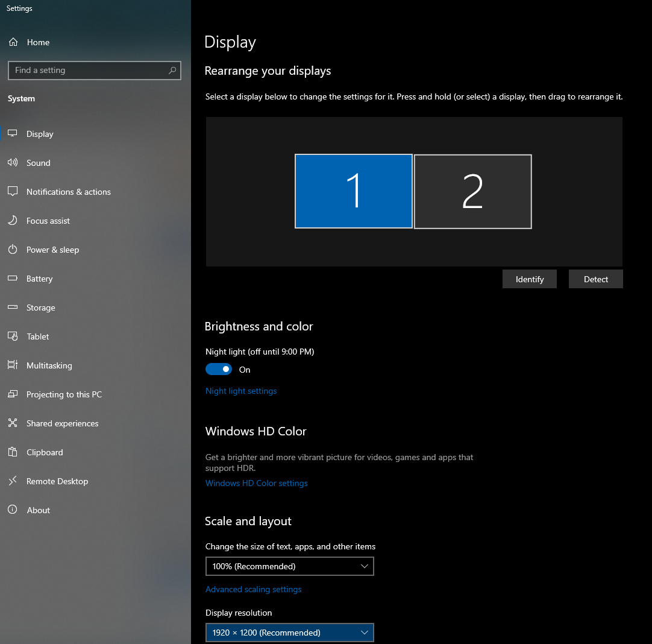Turn off the Night light toggle

(x=219, y=368)
